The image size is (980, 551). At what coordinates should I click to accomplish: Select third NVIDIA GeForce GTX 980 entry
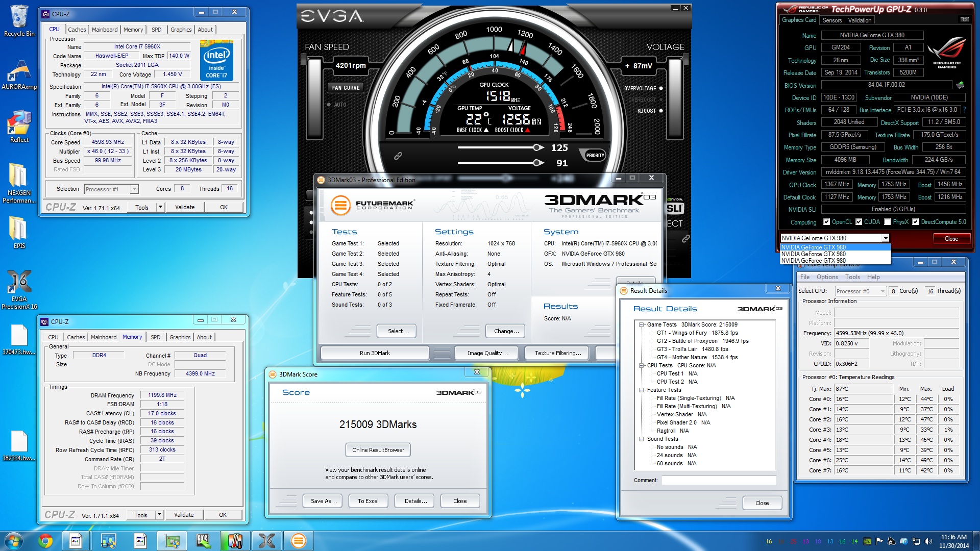coord(835,261)
